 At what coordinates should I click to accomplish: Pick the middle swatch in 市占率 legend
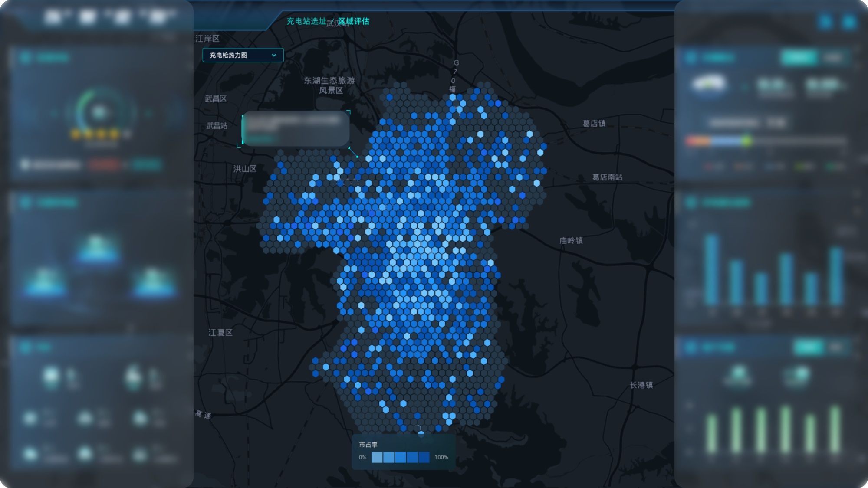coord(401,457)
